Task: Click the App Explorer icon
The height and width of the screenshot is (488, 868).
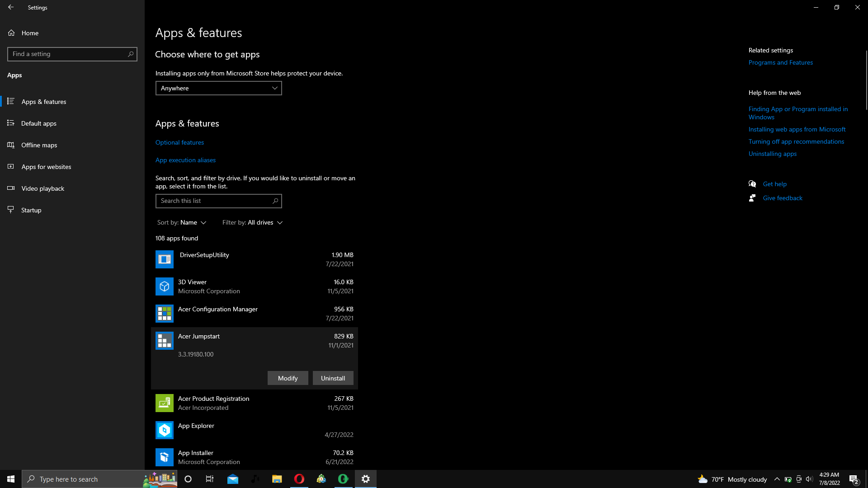Action: pos(164,430)
